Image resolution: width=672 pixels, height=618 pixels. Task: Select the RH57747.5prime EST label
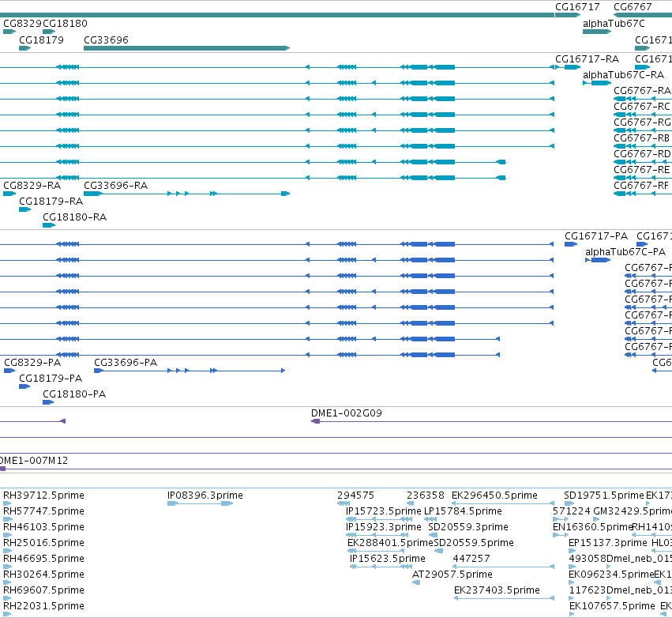tap(43, 511)
